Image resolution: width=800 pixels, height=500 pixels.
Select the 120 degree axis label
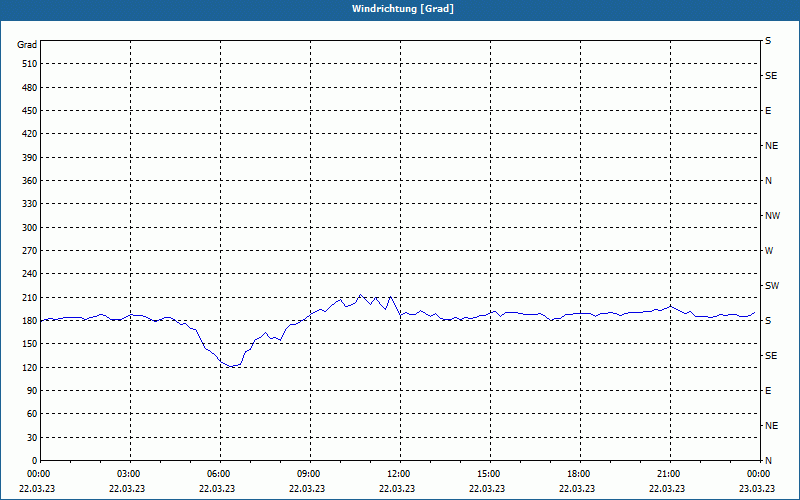(x=29, y=367)
